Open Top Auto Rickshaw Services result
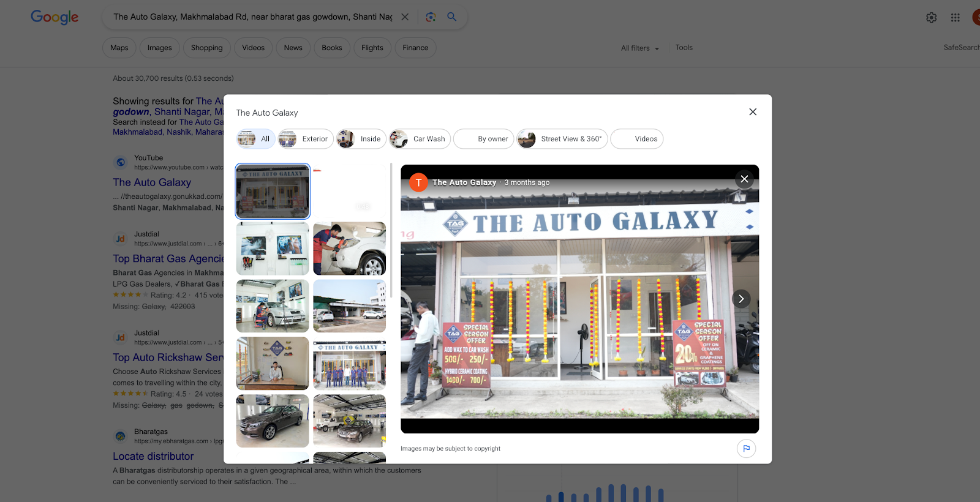Viewport: 980px width, 502px height. coord(168,358)
